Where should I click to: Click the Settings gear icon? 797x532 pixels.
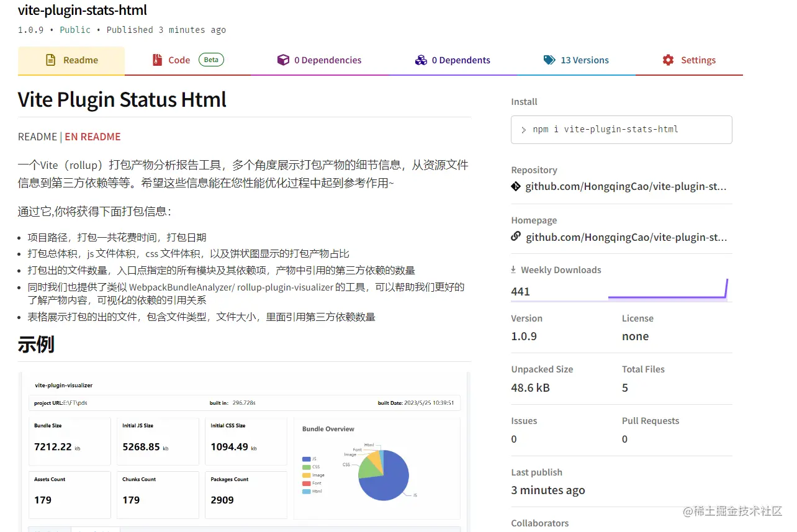[668, 60]
